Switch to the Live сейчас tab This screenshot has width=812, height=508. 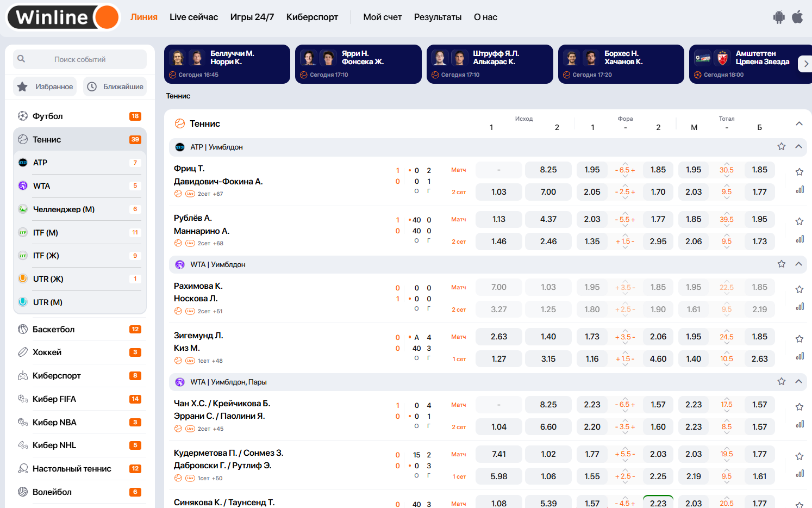193,17
